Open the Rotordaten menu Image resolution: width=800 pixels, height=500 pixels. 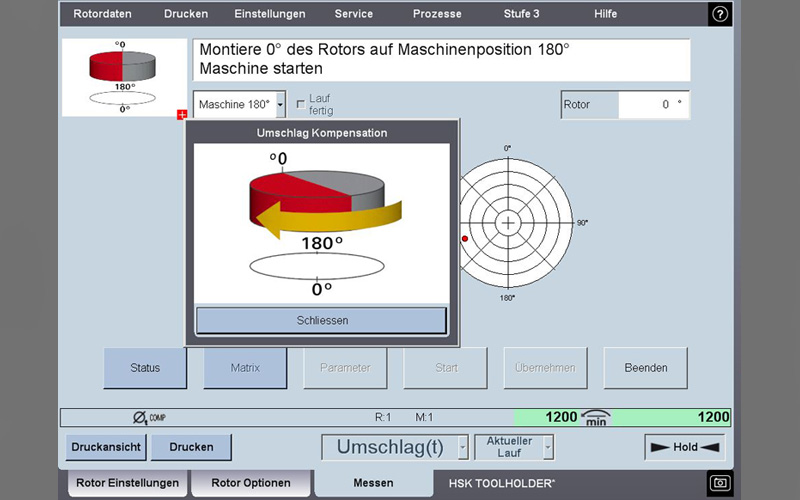pyautogui.click(x=102, y=14)
